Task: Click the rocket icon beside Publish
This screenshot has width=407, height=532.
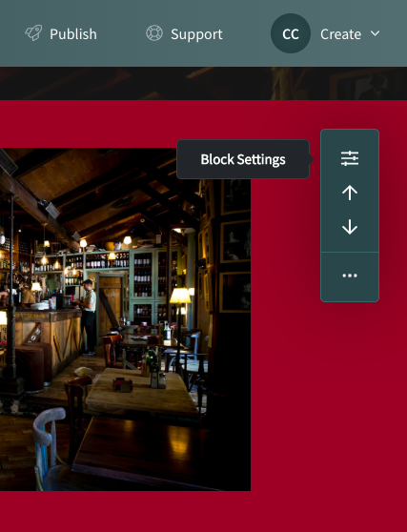Action: (x=33, y=33)
